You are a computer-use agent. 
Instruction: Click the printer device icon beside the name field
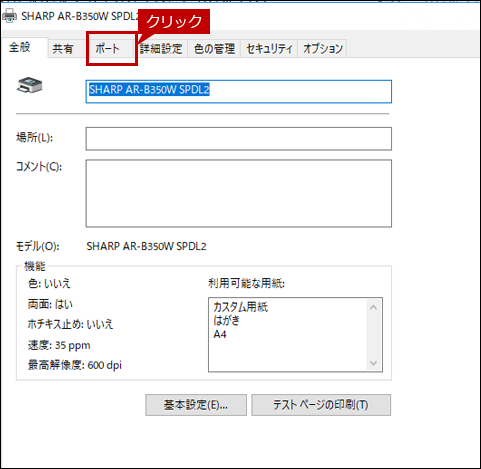pyautogui.click(x=29, y=85)
